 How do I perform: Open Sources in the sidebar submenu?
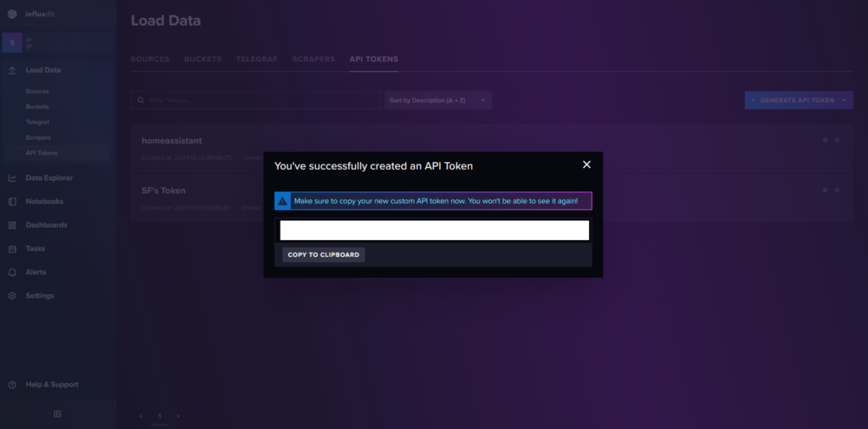(x=37, y=92)
